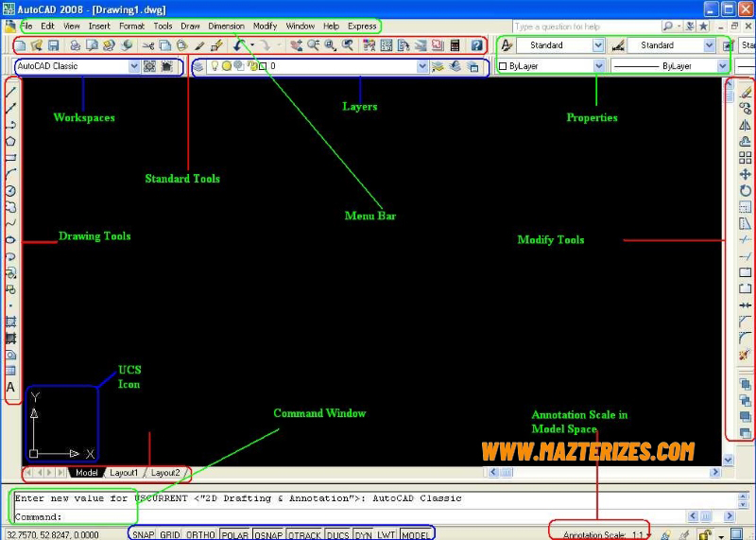
Task: Expand the layer list dropdown arrow
Action: point(422,66)
